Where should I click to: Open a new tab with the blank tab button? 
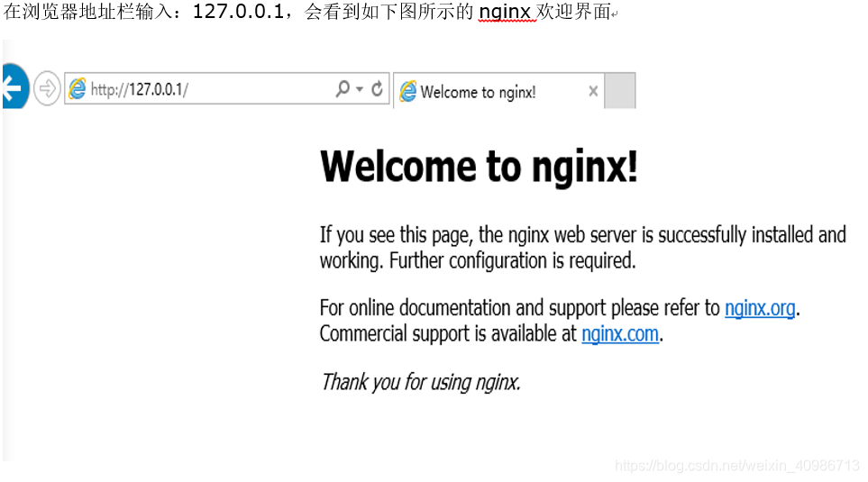pyautogui.click(x=619, y=91)
